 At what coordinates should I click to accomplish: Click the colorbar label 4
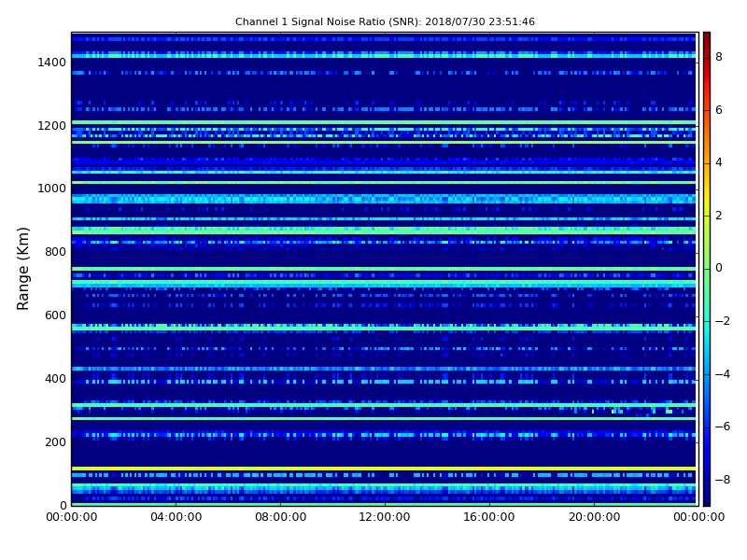[x=719, y=162]
